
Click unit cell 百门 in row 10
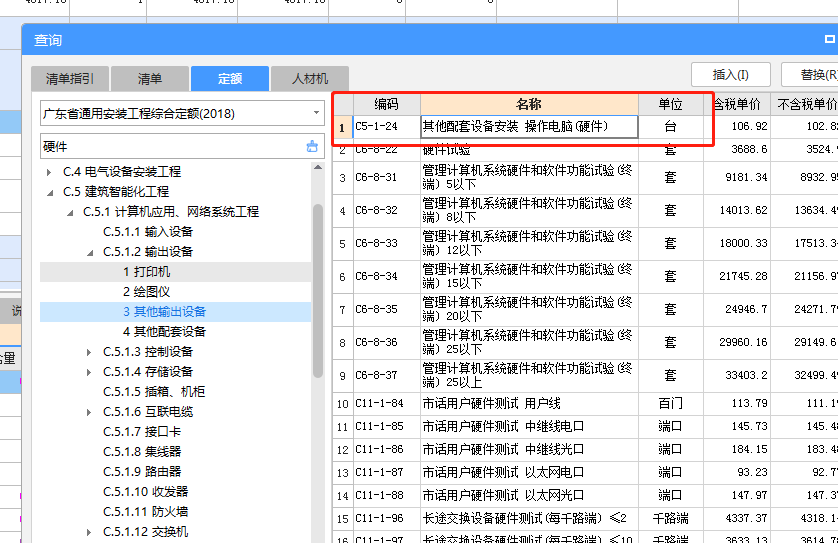(671, 404)
